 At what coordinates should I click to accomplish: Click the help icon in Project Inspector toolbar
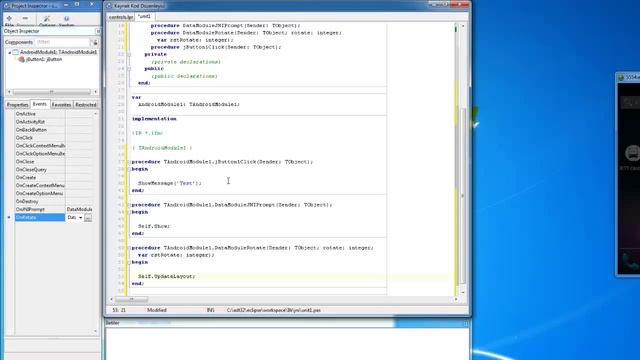point(67,19)
